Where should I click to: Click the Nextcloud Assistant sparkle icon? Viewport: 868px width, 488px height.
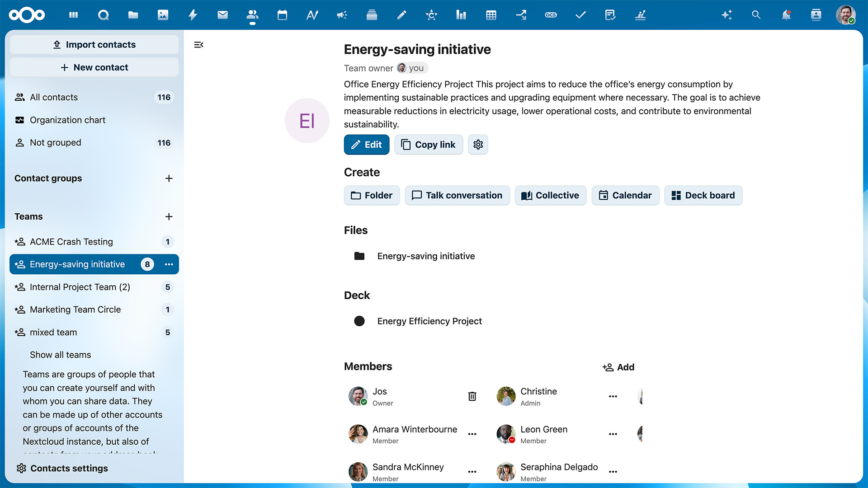[726, 15]
